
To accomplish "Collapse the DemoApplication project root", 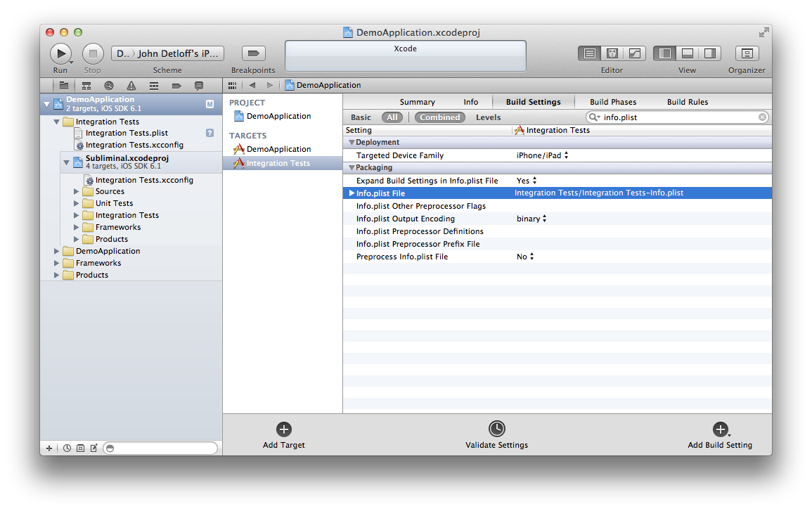I will tap(46, 104).
